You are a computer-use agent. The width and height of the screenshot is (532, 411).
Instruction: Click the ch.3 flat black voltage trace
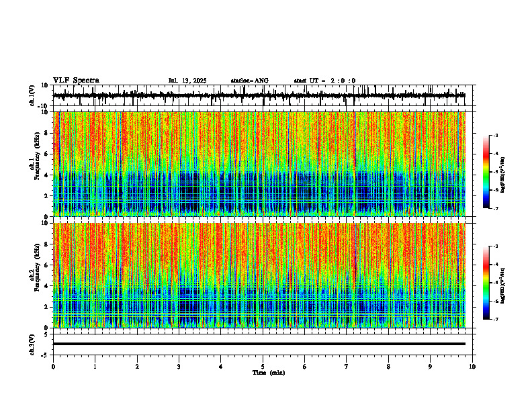(259, 344)
